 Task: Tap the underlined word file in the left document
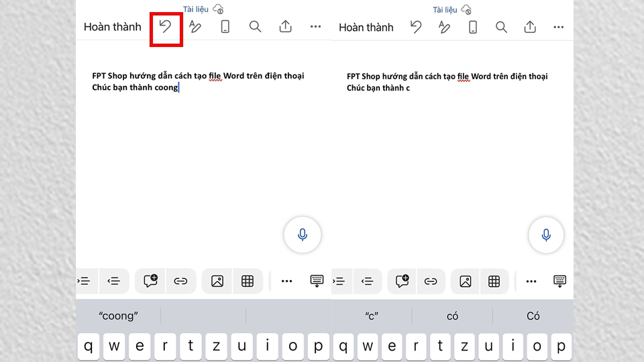(x=215, y=76)
